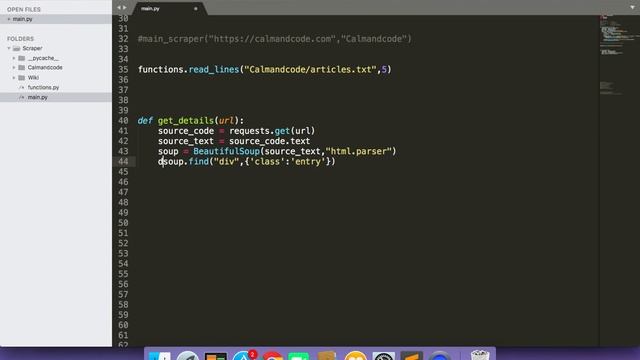Go to next tab with right arrow

(x=124, y=8)
